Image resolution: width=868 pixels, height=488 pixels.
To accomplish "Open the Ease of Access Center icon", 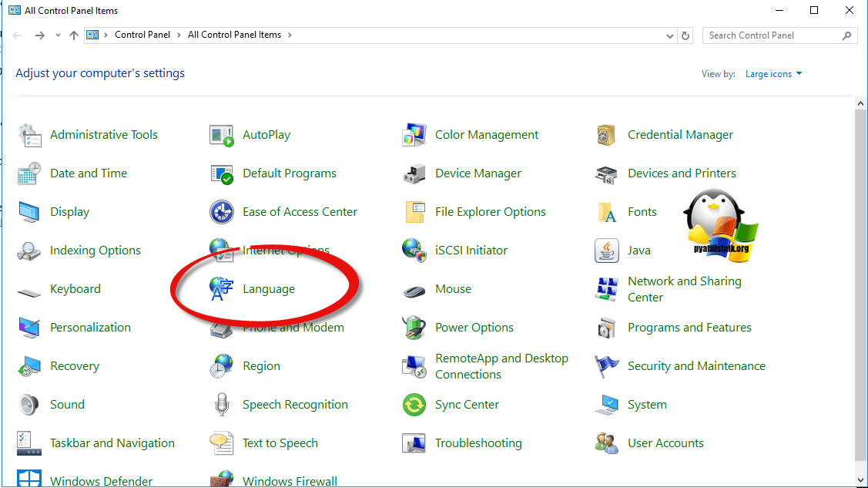I will point(221,212).
